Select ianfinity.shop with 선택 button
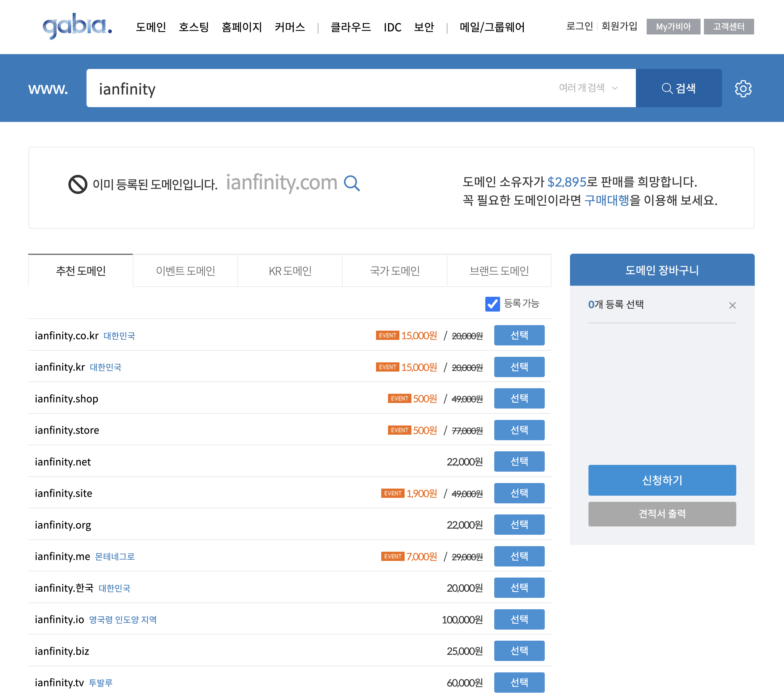This screenshot has width=784, height=697. tap(519, 398)
